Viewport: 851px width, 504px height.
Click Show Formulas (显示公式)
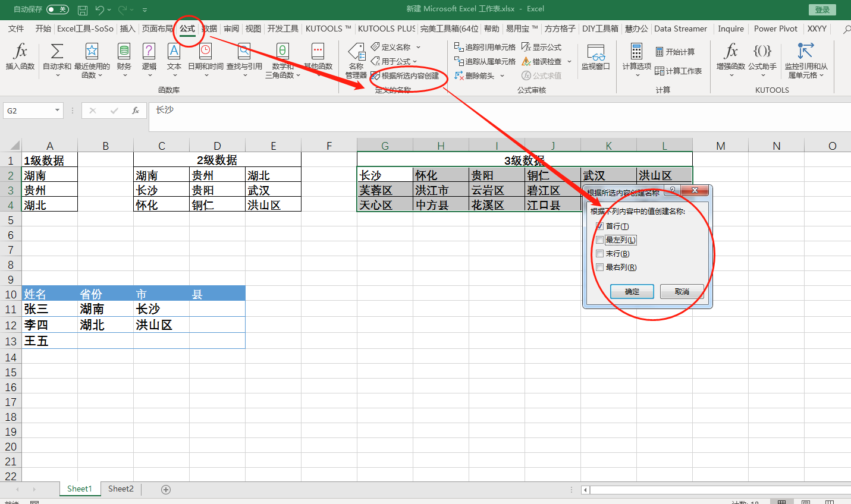click(541, 47)
